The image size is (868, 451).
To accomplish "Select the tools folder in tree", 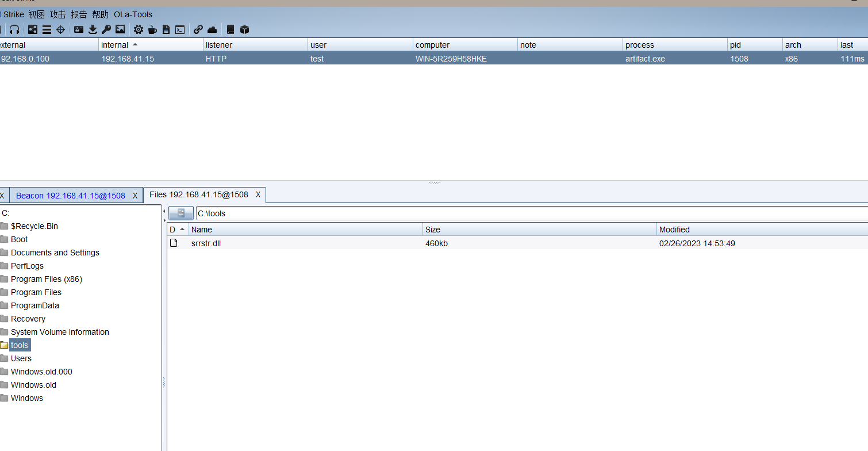I will 20,345.
